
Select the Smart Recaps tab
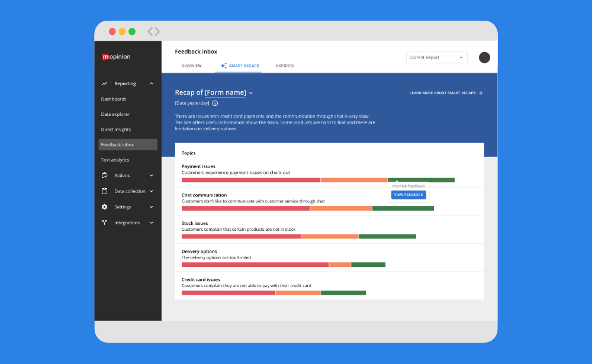pos(240,66)
